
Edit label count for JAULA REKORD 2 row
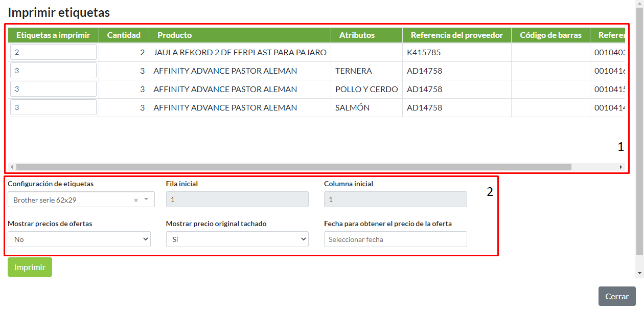pos(53,52)
